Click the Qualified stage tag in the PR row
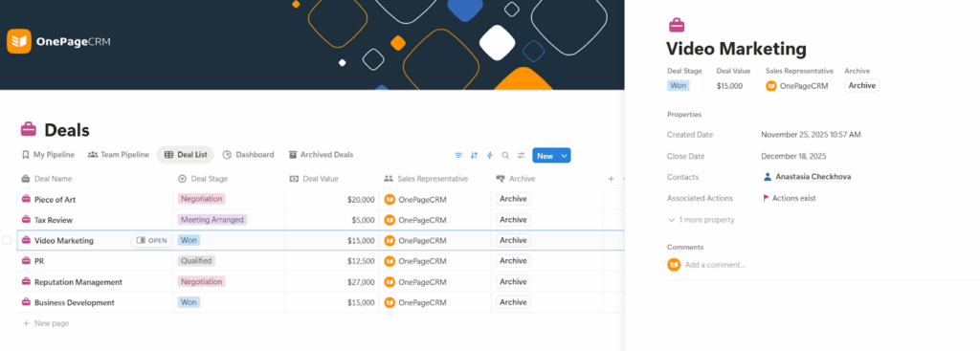Screen dimensions: 980x351 click(196, 261)
